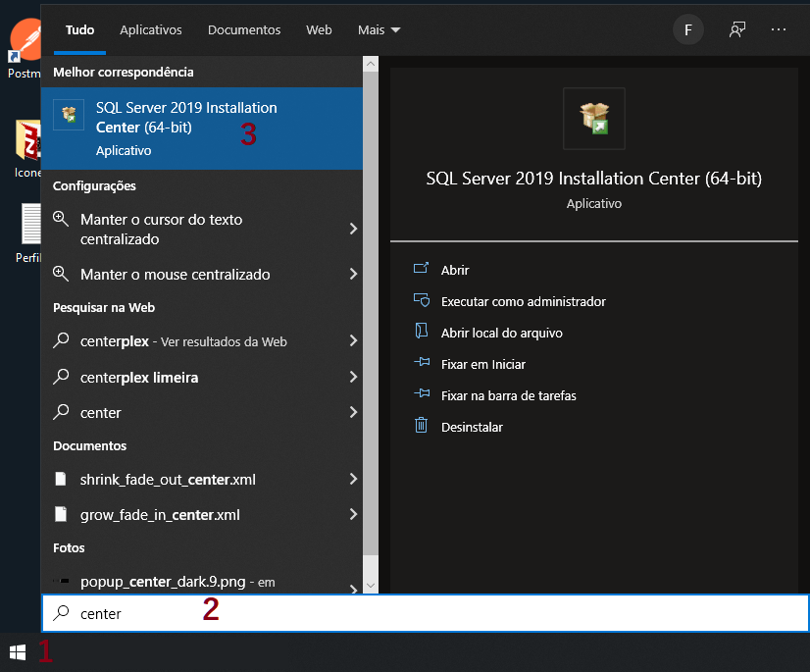Viewport: 810px width, 672px height.
Task: Click the search icon beside 'centerplex limeira'
Action: coord(61,377)
